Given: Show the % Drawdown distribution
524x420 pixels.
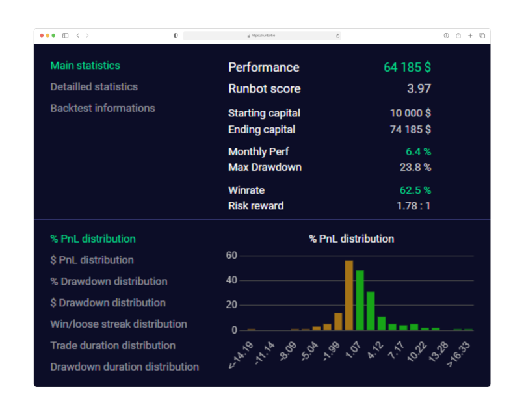Looking at the screenshot, I should [x=109, y=281].
